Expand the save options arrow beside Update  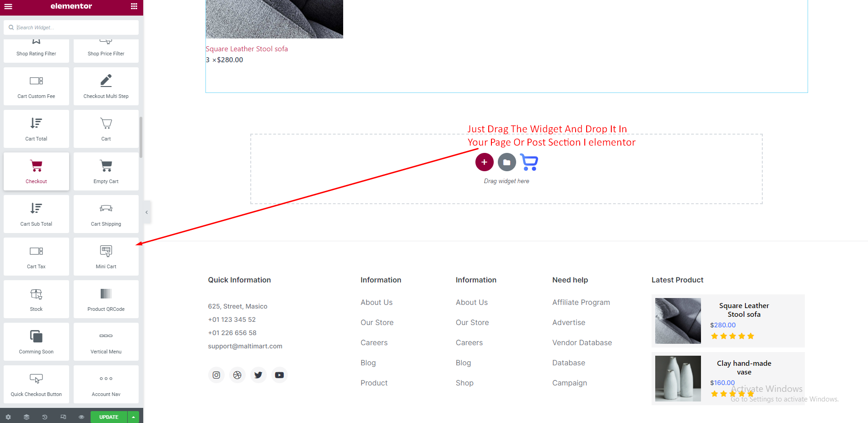tap(133, 417)
